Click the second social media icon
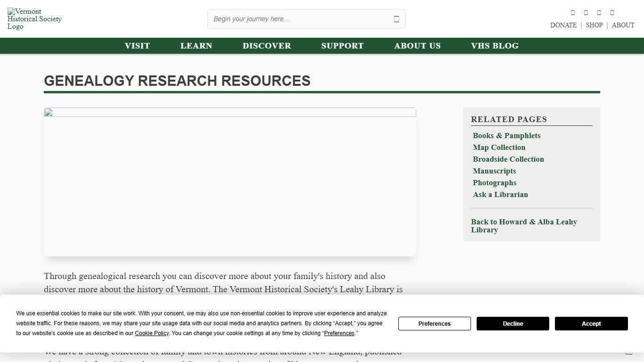This screenshot has width=644, height=362. (586, 12)
